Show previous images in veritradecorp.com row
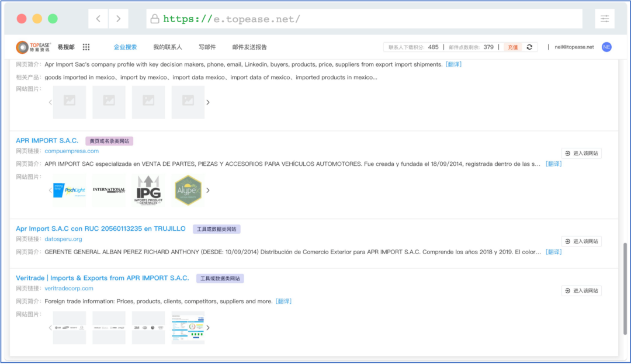 pos(50,328)
